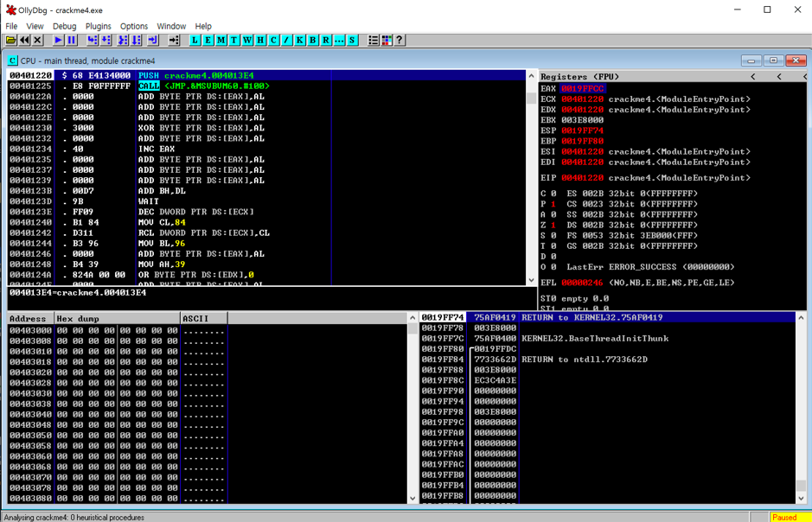This screenshot has height=522, width=812.
Task: Toggle the Z flag value
Action: pyautogui.click(x=553, y=225)
